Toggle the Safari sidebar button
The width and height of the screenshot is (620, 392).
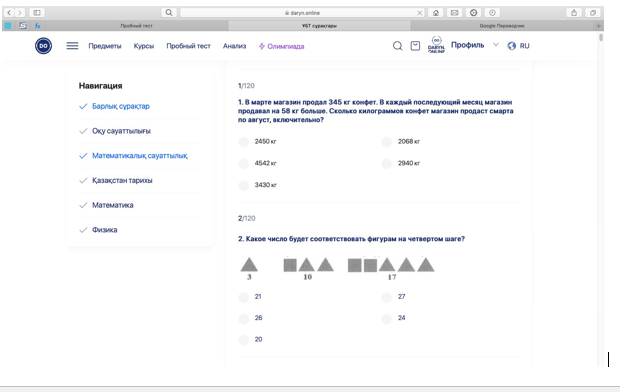click(x=37, y=13)
